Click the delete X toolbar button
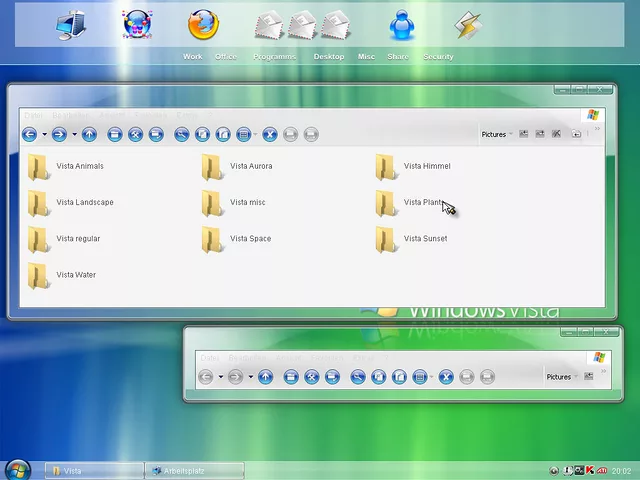The image size is (640, 480). [x=269, y=134]
